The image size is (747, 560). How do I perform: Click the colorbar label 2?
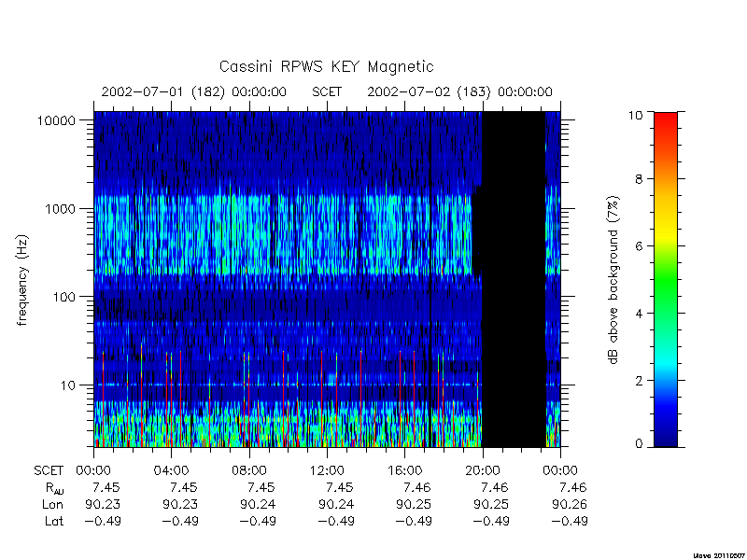638,381
